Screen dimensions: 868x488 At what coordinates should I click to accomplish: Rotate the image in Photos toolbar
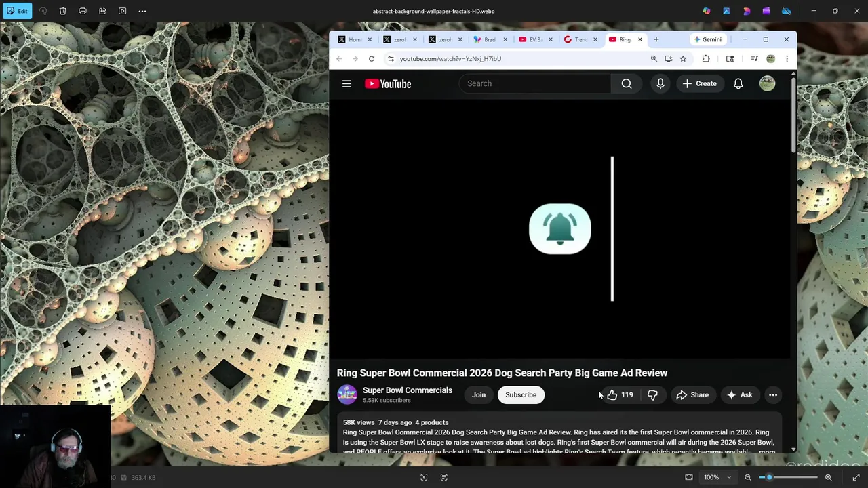43,11
